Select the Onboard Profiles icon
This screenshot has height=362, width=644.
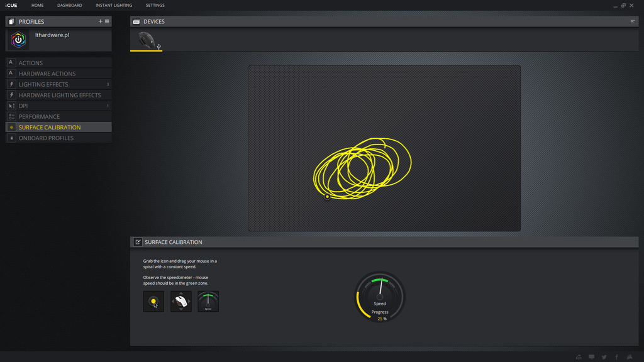point(11,138)
